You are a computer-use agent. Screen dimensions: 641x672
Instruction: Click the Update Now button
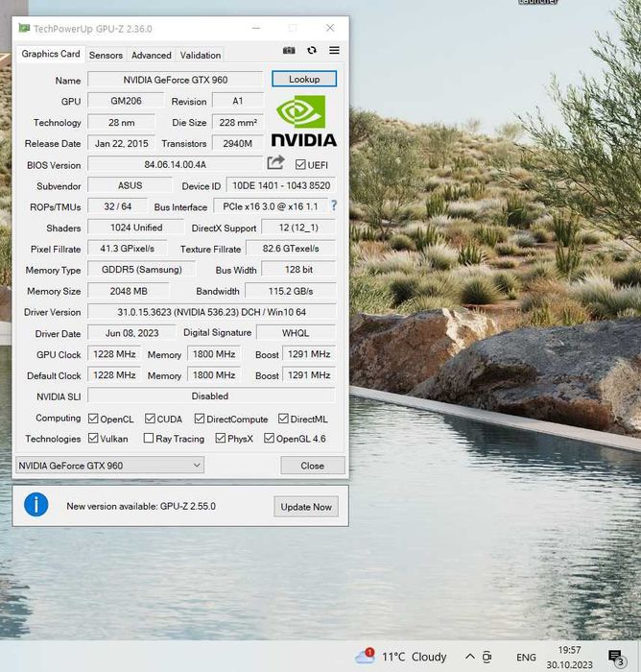point(306,507)
